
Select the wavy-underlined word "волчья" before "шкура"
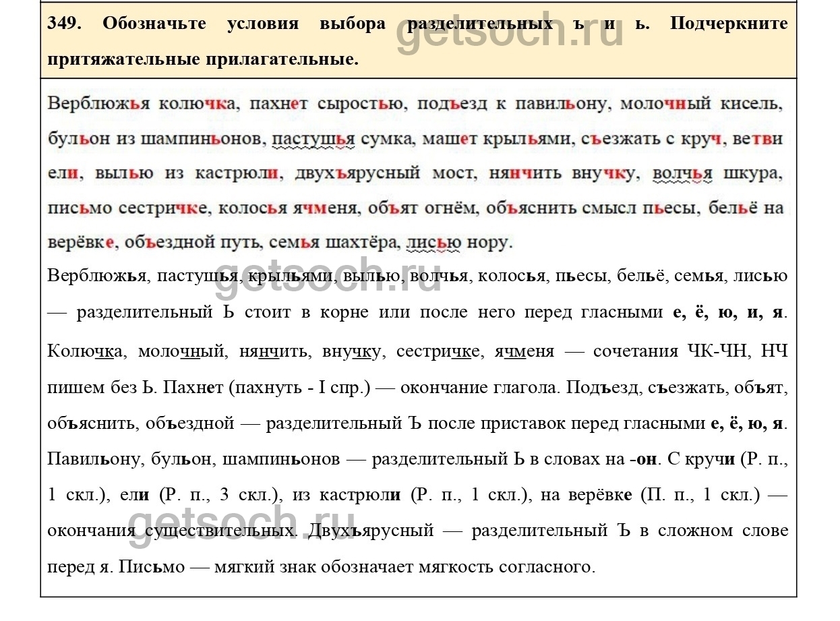[682, 173]
